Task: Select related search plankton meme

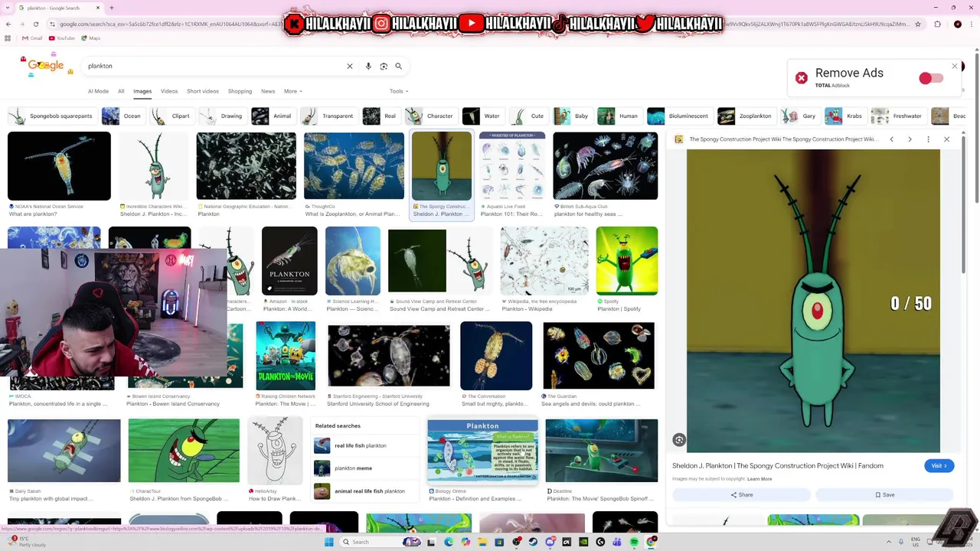Action: [x=365, y=468]
